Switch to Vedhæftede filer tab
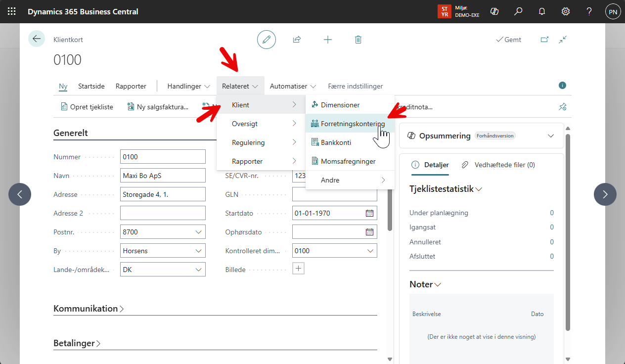This screenshot has width=625, height=364. (x=498, y=165)
